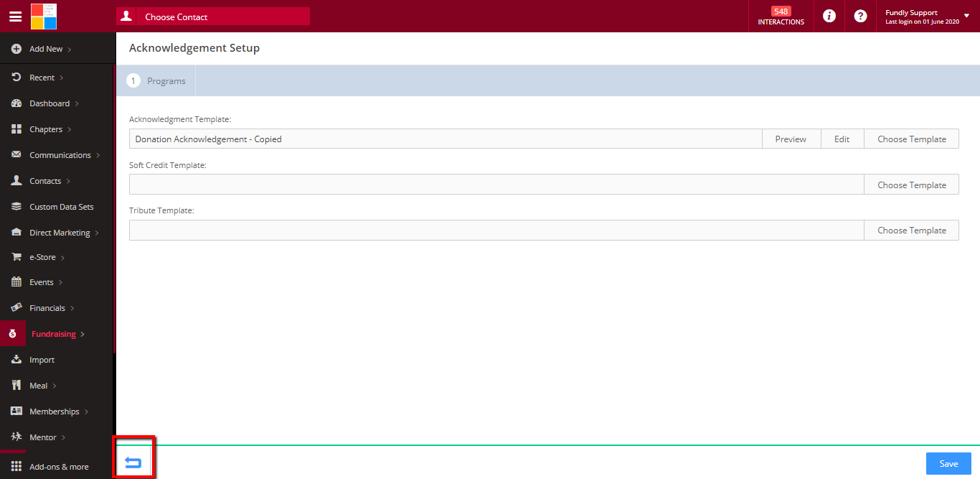Viewport: 980px width, 479px height.
Task: Open the hamburger menu icon
Action: (x=15, y=16)
